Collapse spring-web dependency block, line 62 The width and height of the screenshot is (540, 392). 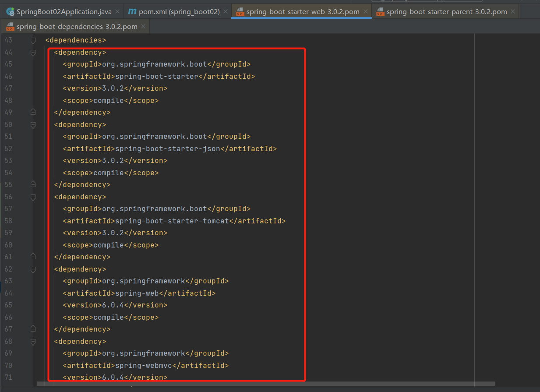click(x=33, y=269)
